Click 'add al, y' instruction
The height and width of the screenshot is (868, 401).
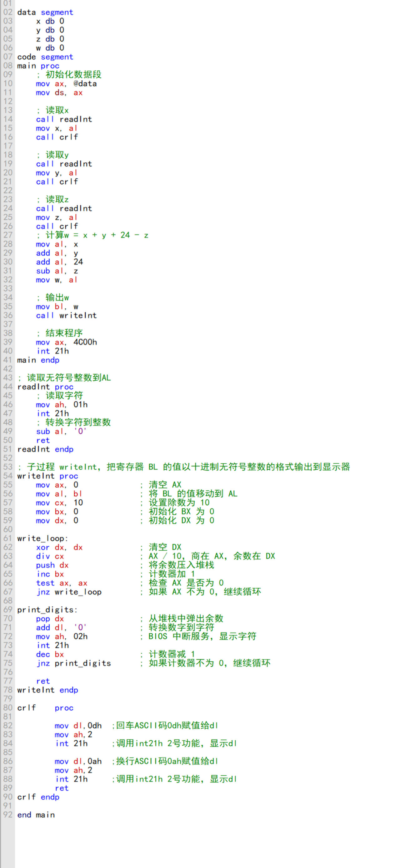[x=57, y=253]
